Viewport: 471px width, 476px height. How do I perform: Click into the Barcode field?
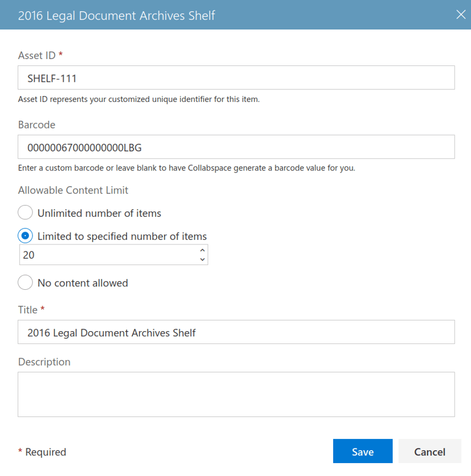click(235, 147)
